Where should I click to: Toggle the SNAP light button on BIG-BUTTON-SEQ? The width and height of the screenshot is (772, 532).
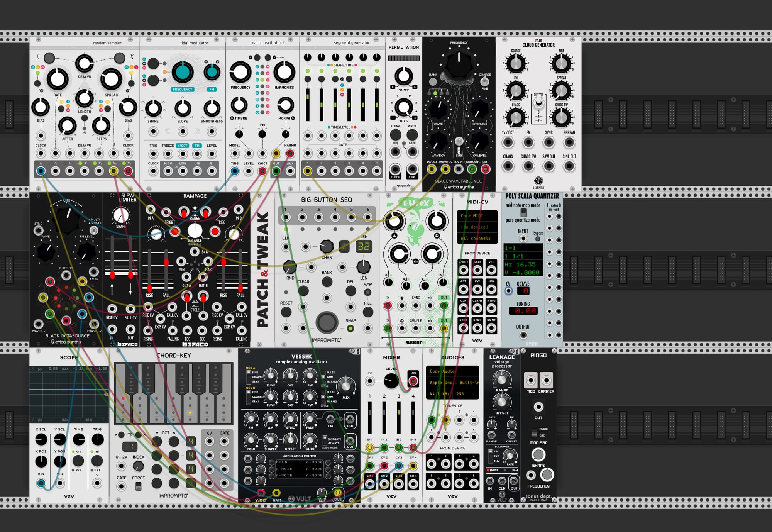click(350, 329)
